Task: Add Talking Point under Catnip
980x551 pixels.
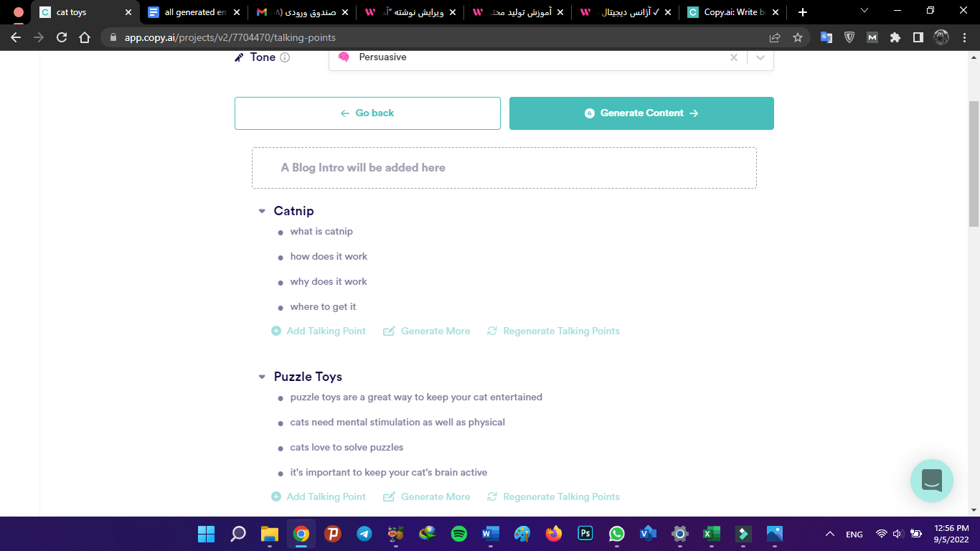Action: tap(319, 331)
